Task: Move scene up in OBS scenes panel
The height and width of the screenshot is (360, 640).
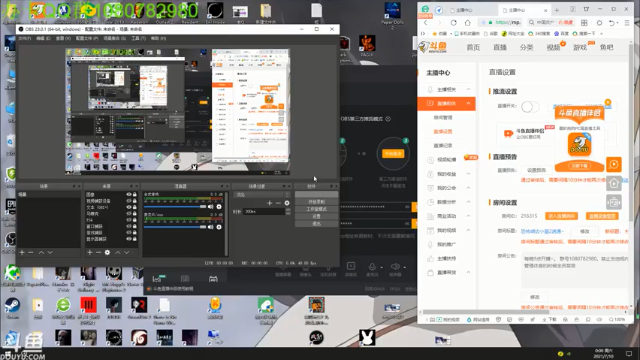Action: tap(41, 253)
